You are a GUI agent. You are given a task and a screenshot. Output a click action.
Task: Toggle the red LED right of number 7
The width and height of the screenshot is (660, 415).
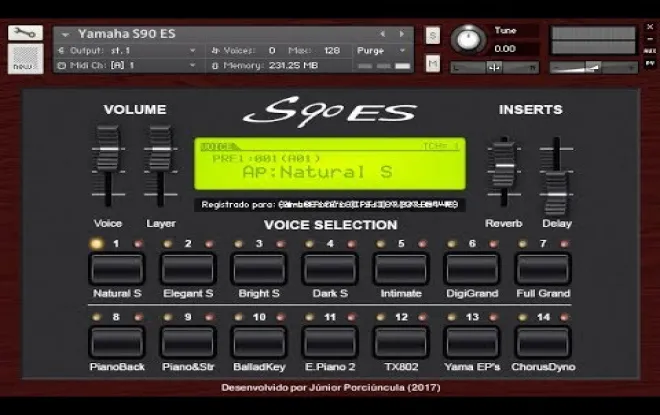click(x=564, y=244)
